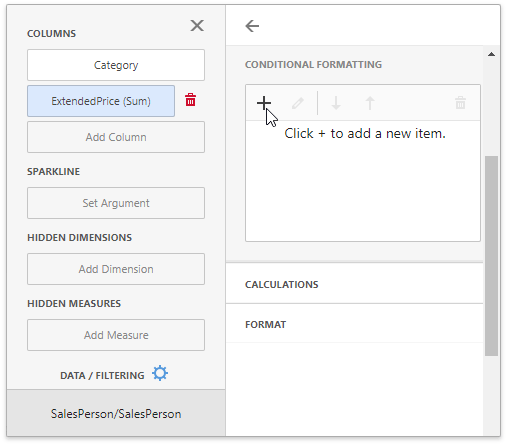This screenshot has height=445, width=507.
Task: Click the gray trash icon in the rules toolbar
Action: point(460,103)
